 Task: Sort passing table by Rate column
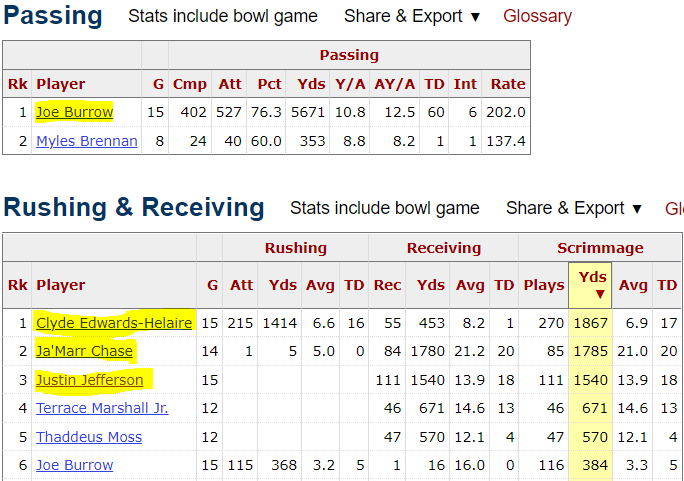(x=508, y=84)
